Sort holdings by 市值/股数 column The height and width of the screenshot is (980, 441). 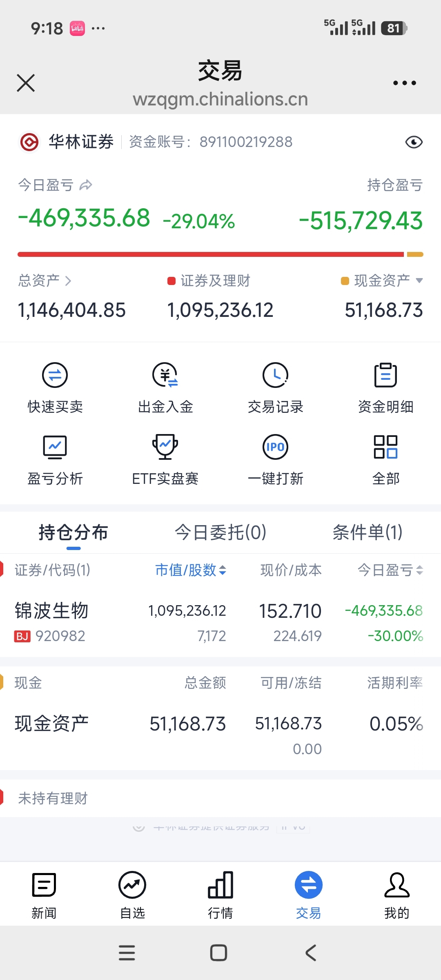pyautogui.click(x=191, y=570)
